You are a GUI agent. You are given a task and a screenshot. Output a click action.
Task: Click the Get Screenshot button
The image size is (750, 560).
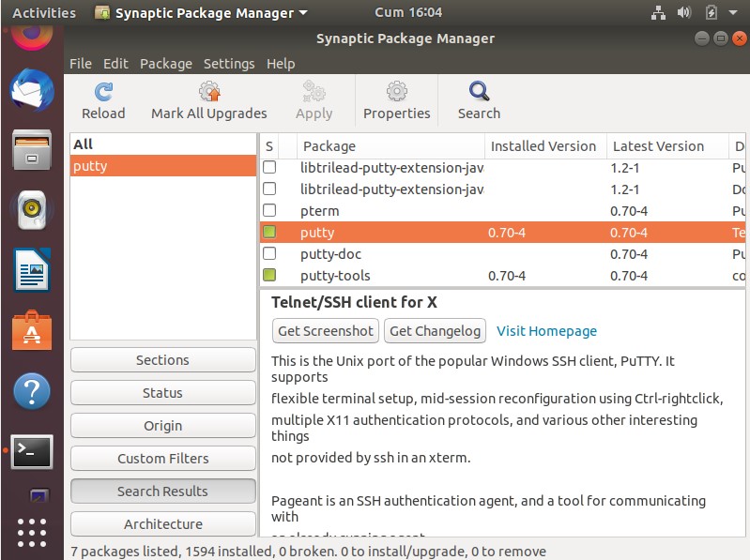[326, 330]
